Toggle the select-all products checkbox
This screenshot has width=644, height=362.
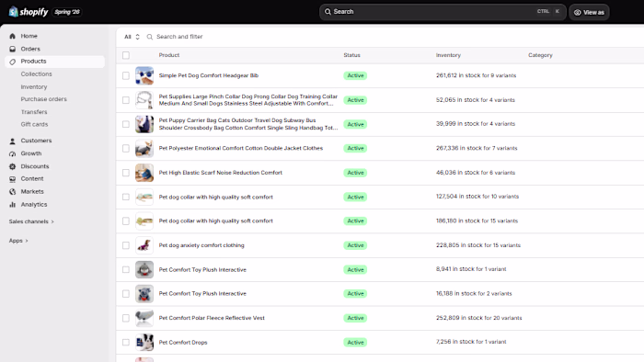coord(126,55)
